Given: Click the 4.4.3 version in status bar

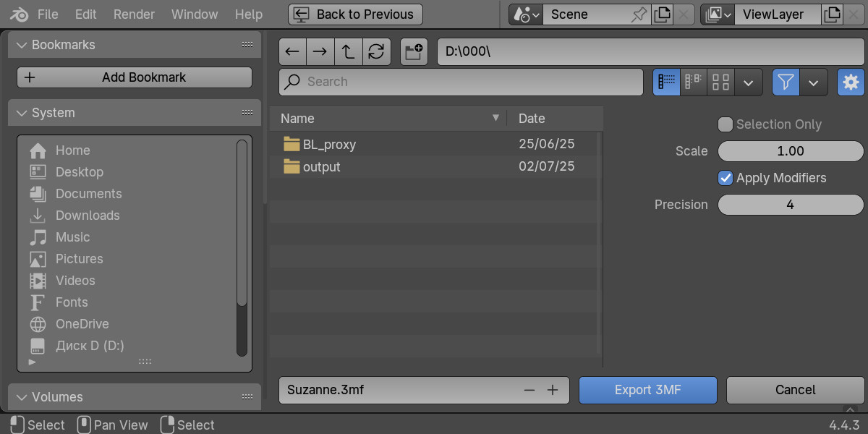Looking at the screenshot, I should 843,425.
